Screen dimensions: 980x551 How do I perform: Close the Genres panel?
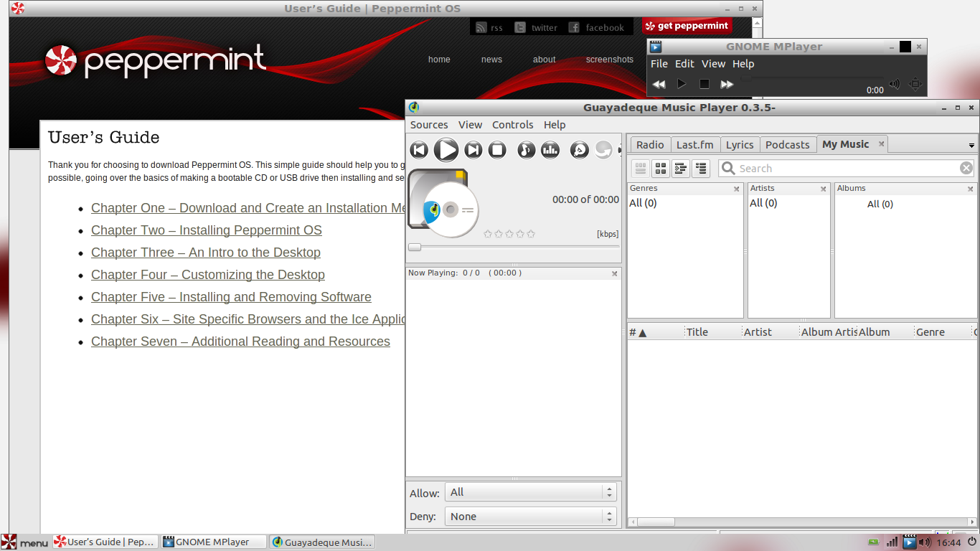point(736,189)
